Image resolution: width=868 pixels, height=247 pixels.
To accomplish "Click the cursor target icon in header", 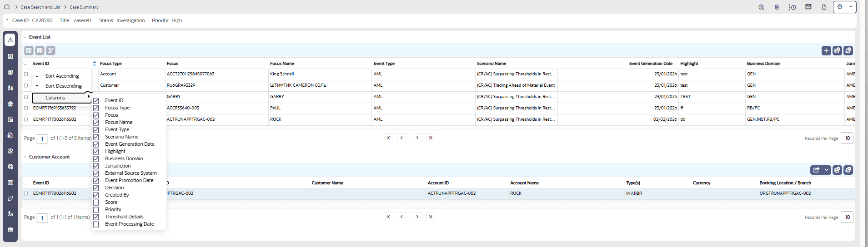I will click(761, 7).
